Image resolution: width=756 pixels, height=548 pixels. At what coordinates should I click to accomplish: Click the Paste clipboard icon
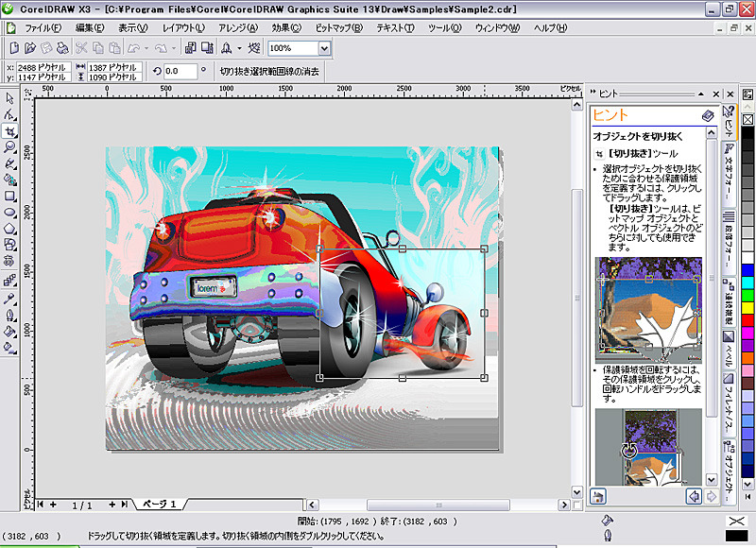pyautogui.click(x=114, y=48)
